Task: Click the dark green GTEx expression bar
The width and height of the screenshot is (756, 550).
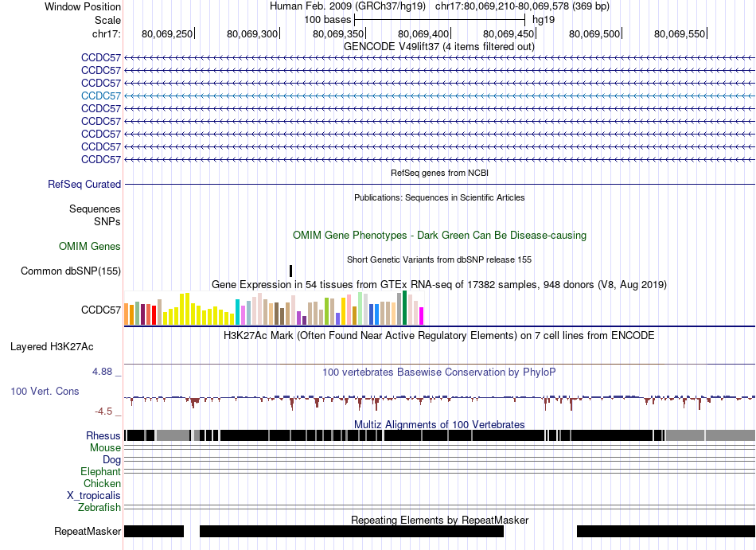Action: (x=404, y=307)
